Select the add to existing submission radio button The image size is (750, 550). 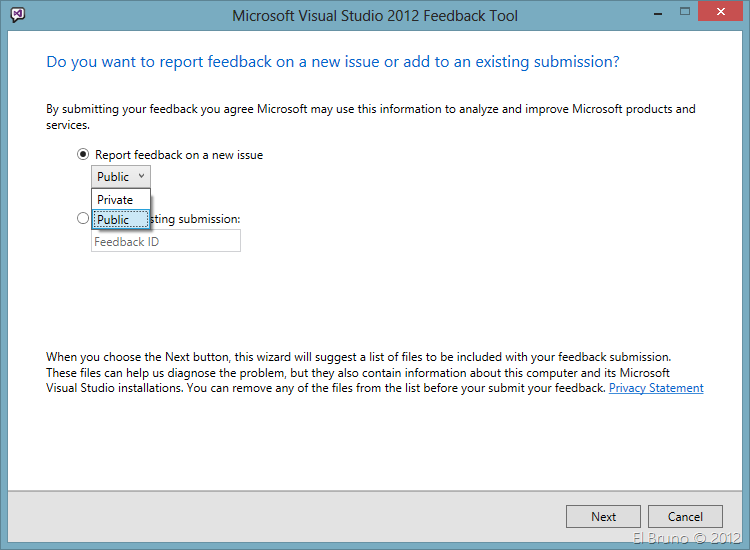[83, 218]
